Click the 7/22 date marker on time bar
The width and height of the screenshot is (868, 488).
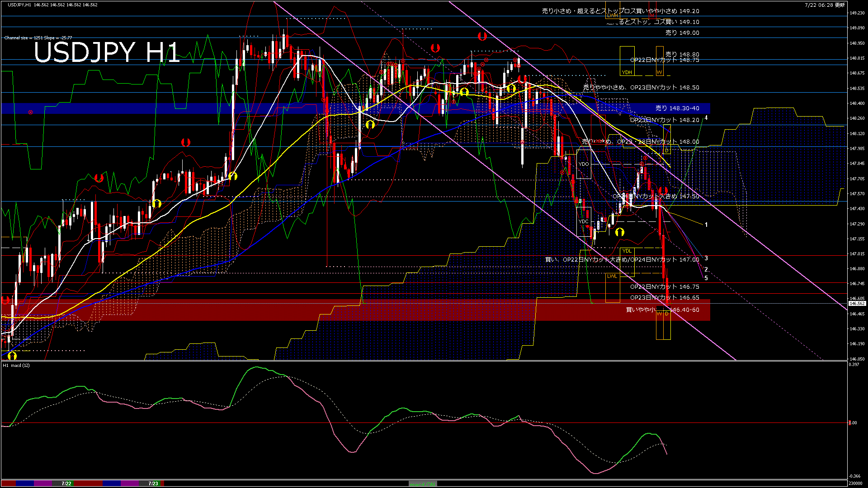[66, 483]
